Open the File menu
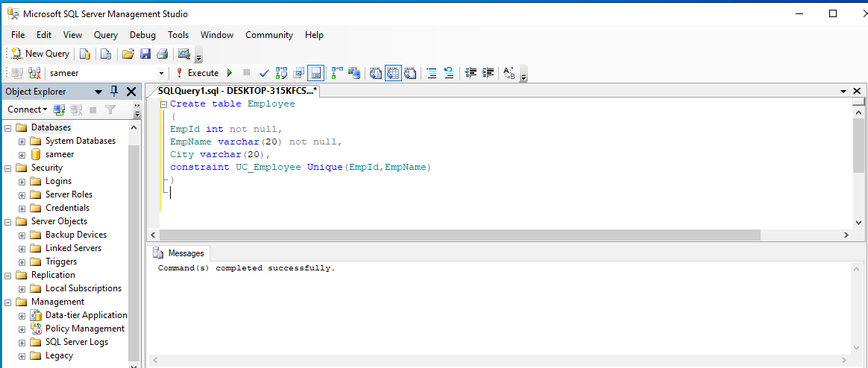 click(18, 35)
